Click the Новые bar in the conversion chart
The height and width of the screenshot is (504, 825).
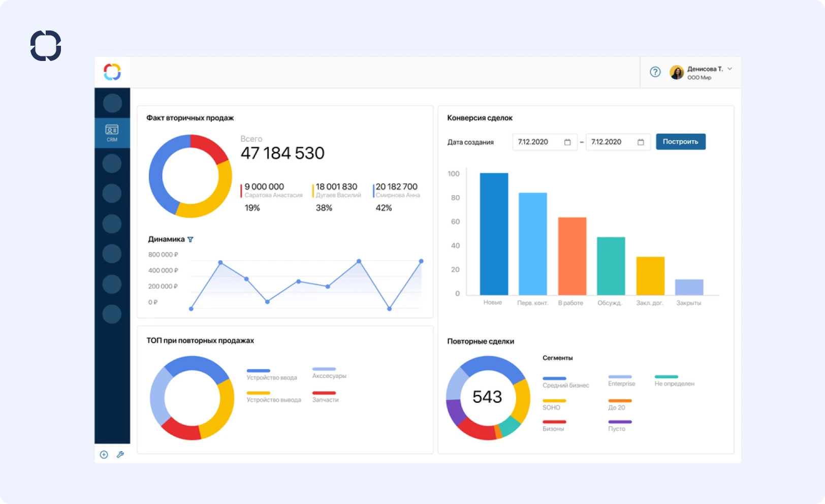point(493,234)
